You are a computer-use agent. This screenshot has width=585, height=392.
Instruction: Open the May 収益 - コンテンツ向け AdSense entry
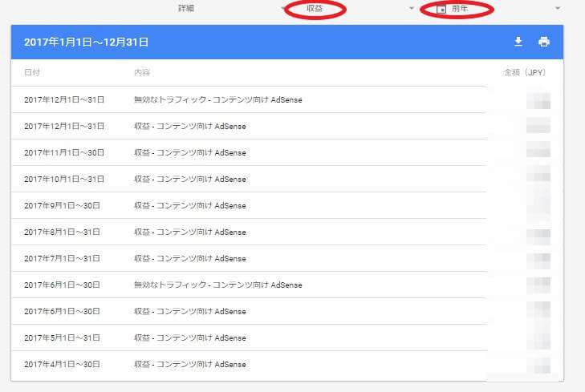pyautogui.click(x=190, y=337)
